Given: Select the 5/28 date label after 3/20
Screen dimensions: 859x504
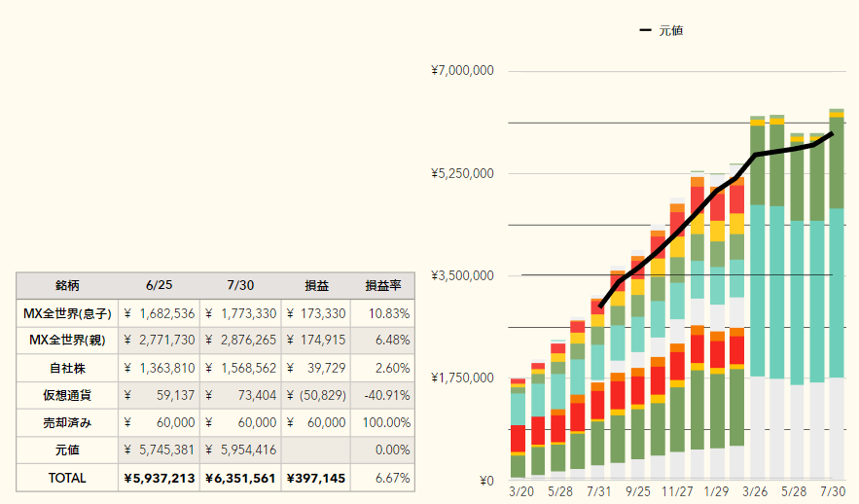Looking at the screenshot, I should coord(560,491).
